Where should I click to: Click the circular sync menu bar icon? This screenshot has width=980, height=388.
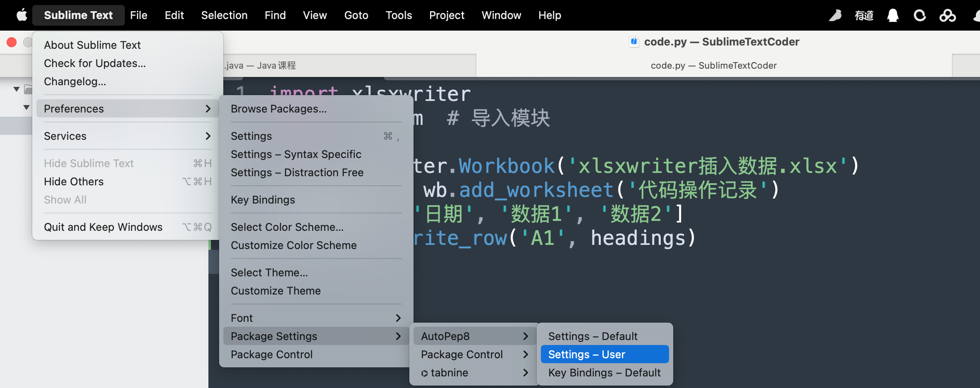tap(920, 16)
